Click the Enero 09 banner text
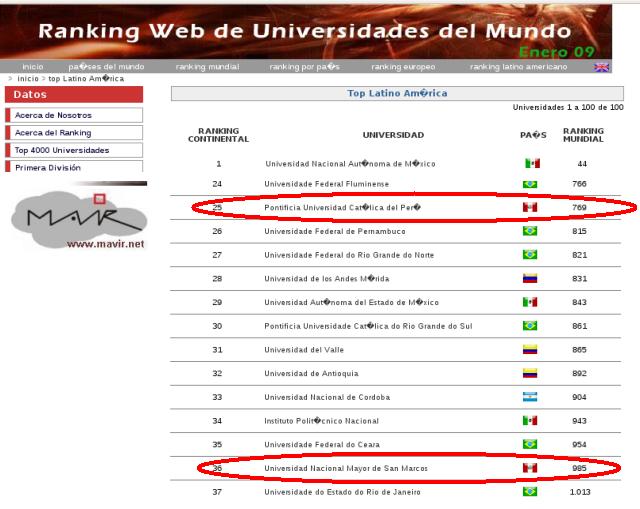The image size is (640, 509). 557,52
